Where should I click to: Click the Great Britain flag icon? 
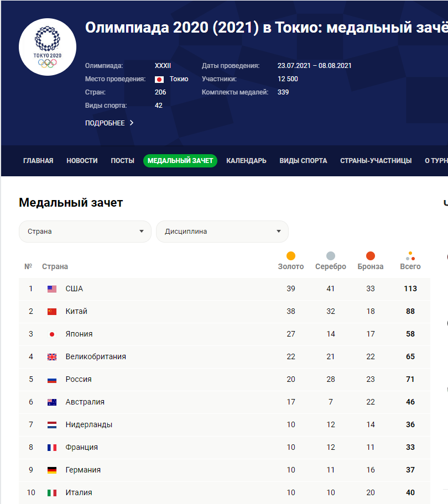click(x=52, y=357)
